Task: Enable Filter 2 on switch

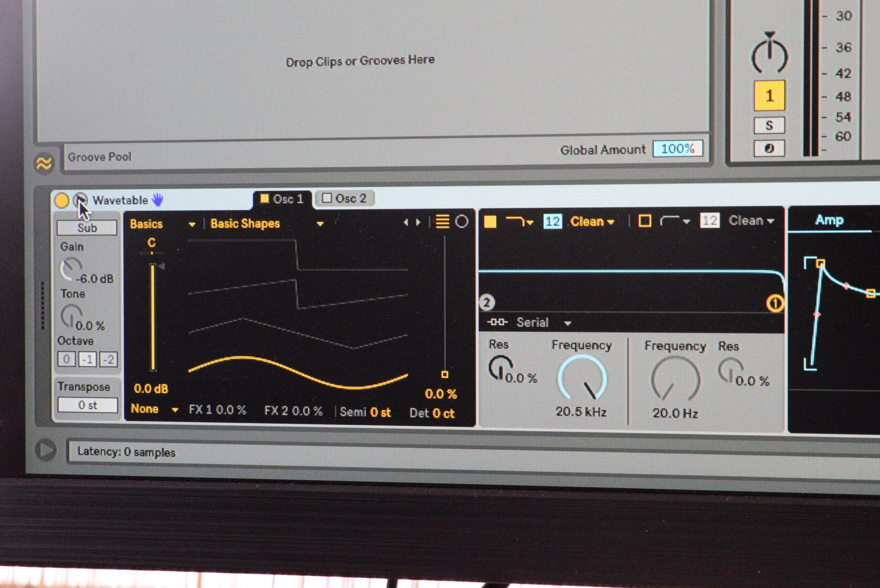Action: (x=645, y=221)
